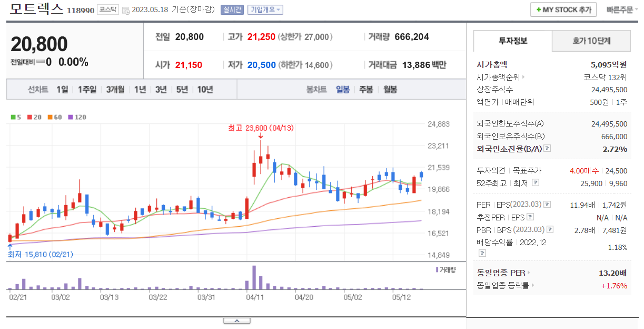The image size is (644, 329).
Task: Select 5년 line chart period
Action: coord(182,90)
